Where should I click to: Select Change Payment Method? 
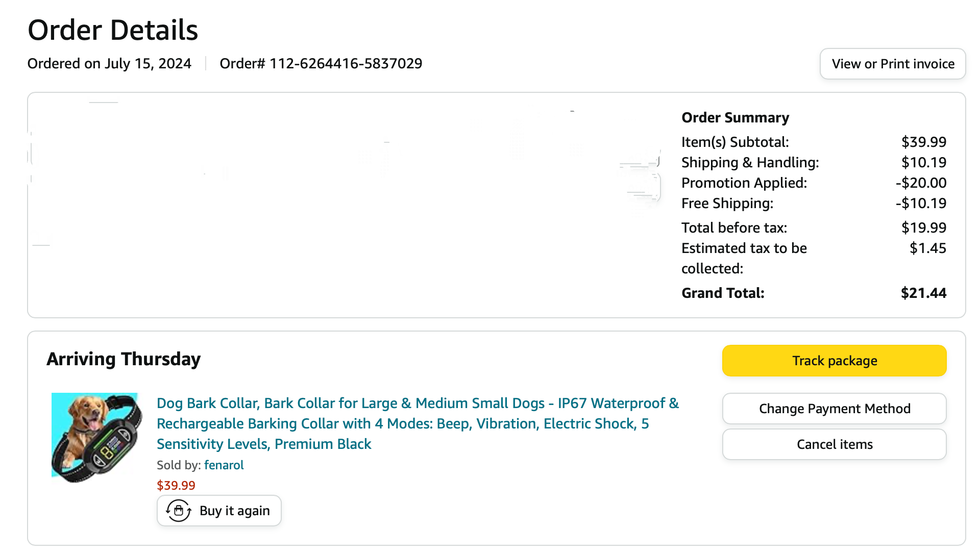[x=834, y=409]
